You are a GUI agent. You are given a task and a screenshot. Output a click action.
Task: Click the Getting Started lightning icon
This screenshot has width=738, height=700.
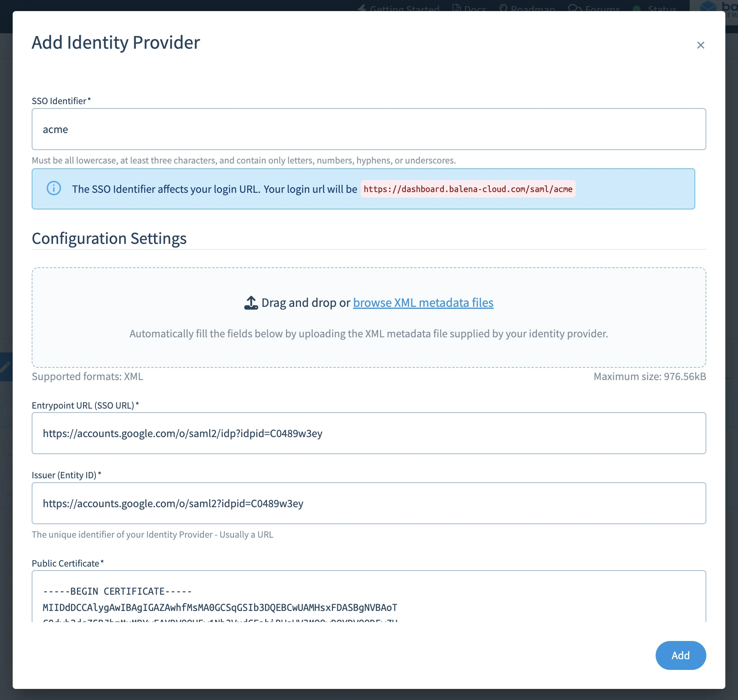coord(362,9)
